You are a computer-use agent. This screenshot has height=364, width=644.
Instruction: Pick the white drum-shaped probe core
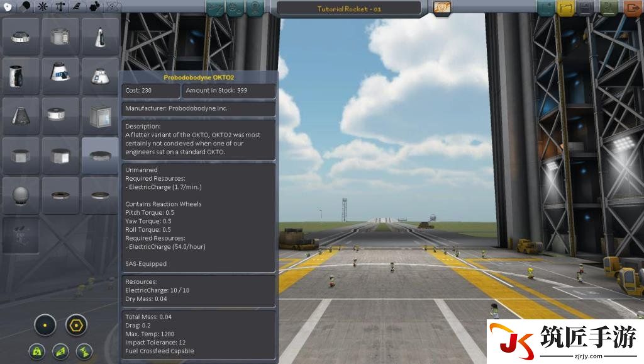click(x=60, y=116)
